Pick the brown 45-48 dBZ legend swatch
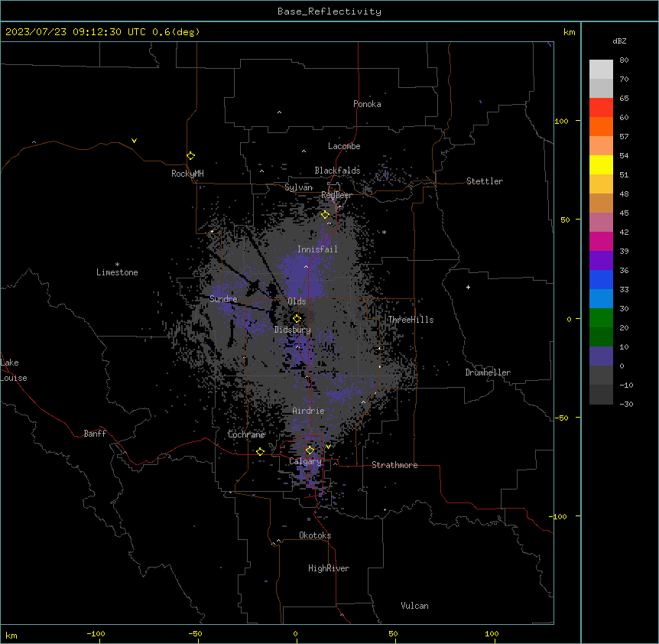Image resolution: width=659 pixels, height=644 pixels. tap(601, 203)
